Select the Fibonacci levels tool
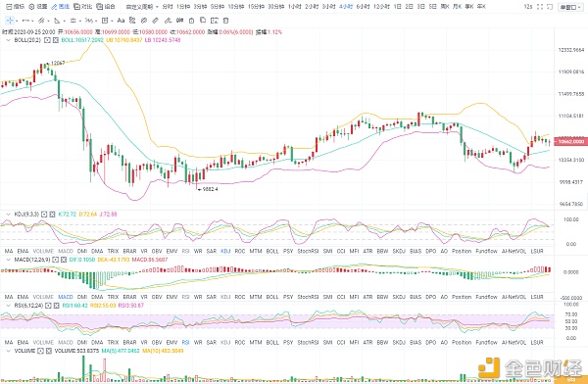The width and height of the screenshot is (588, 384). click(x=73, y=21)
